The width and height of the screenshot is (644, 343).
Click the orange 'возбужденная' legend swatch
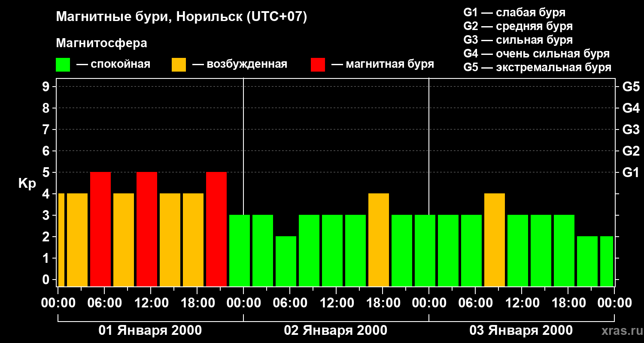pyautogui.click(x=179, y=65)
